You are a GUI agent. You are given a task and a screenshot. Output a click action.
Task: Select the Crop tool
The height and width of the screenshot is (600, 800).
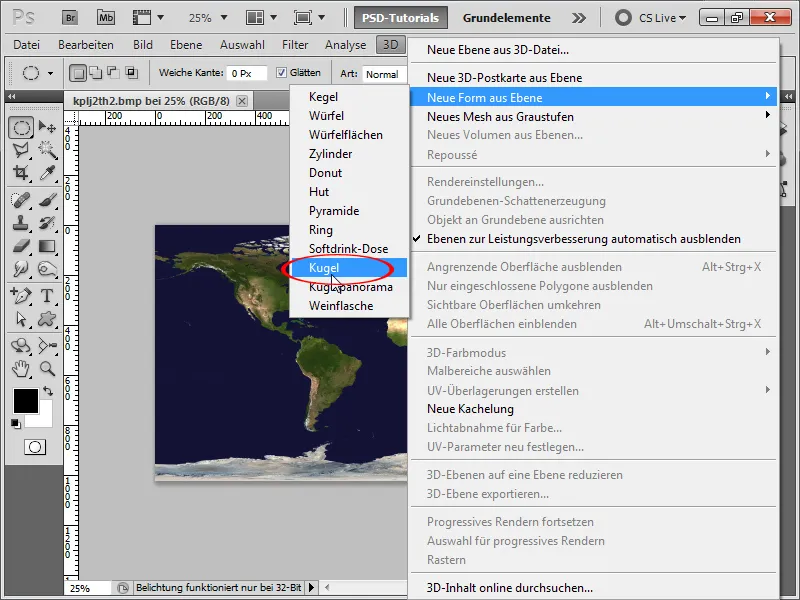[x=21, y=173]
